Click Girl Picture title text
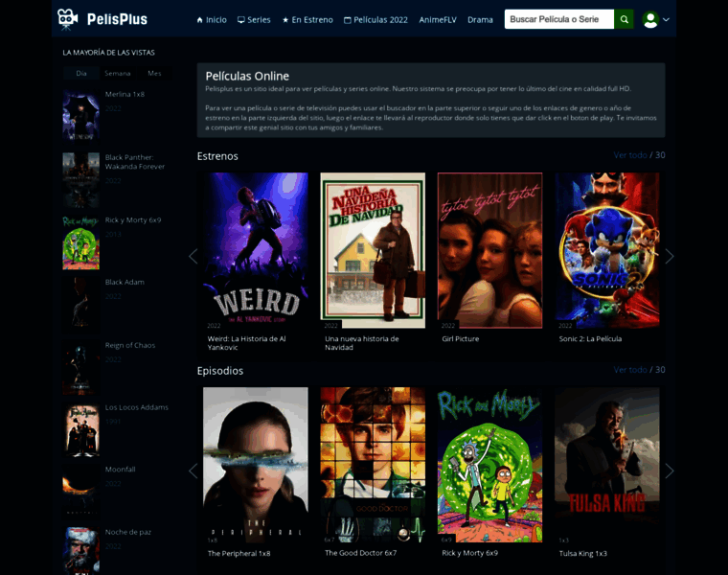Viewport: 728px width, 575px height. pos(460,339)
